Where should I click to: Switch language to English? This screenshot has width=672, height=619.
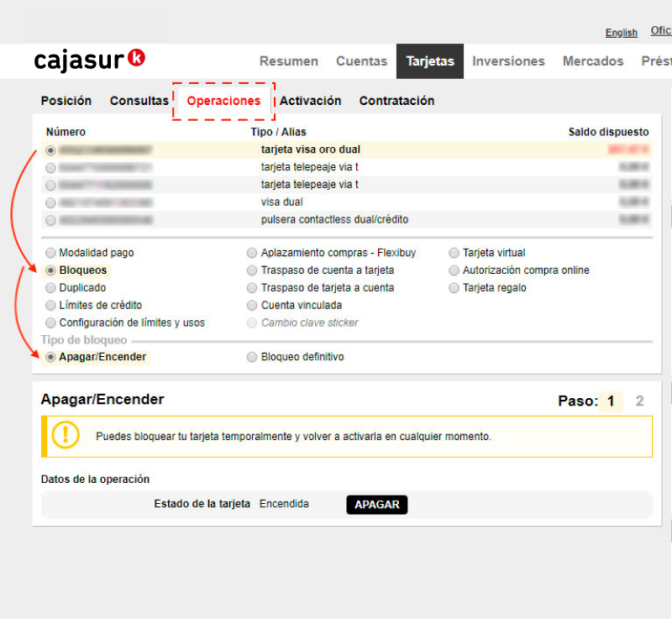click(x=621, y=33)
